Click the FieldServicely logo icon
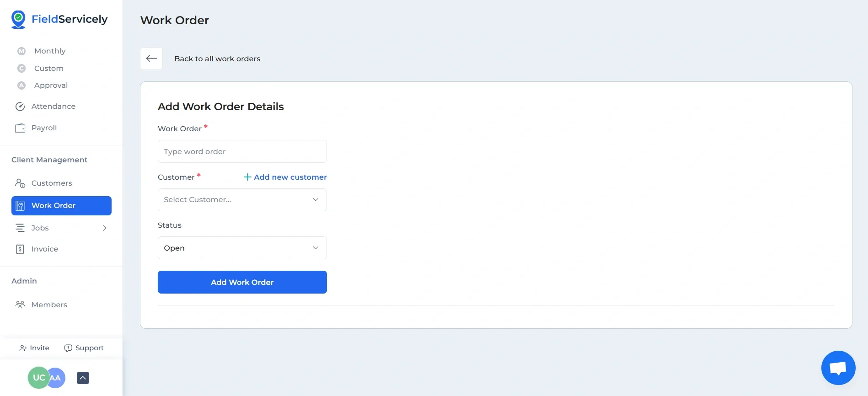 (18, 20)
